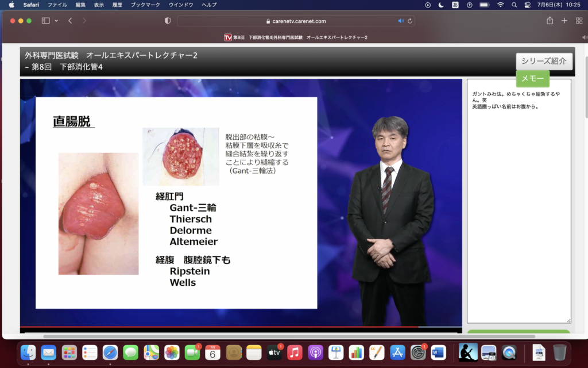Click the シリーズ紹介 button
This screenshot has height=368, width=588.
click(x=544, y=61)
